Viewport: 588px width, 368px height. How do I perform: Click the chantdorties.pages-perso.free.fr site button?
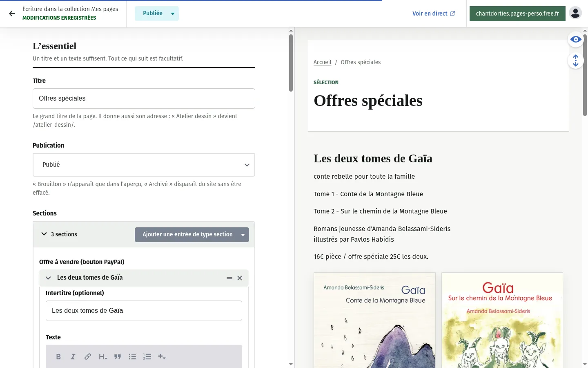(x=517, y=13)
